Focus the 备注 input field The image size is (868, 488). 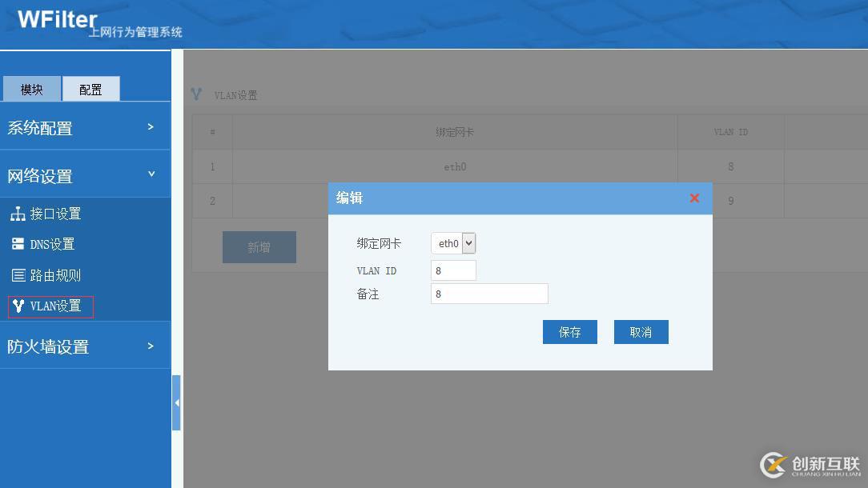point(489,294)
